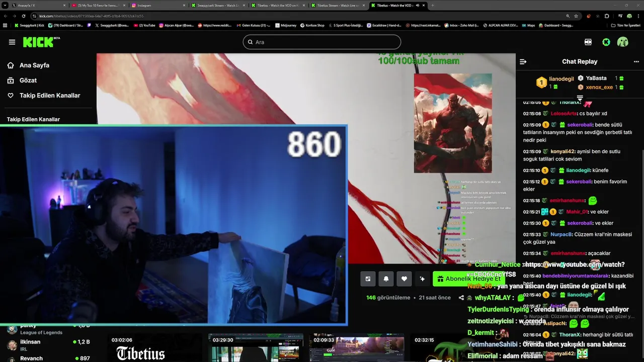
Task: Open the browser extensions puzzle icon
Action: point(607,16)
